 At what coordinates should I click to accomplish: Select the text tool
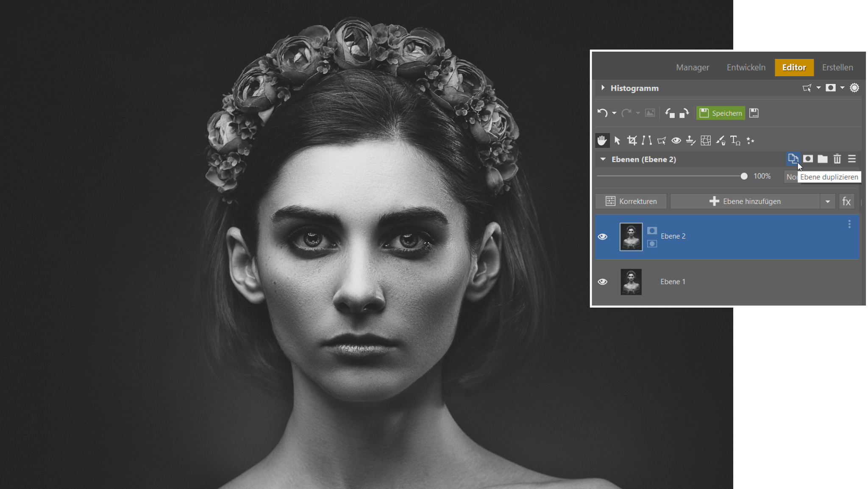coord(735,141)
